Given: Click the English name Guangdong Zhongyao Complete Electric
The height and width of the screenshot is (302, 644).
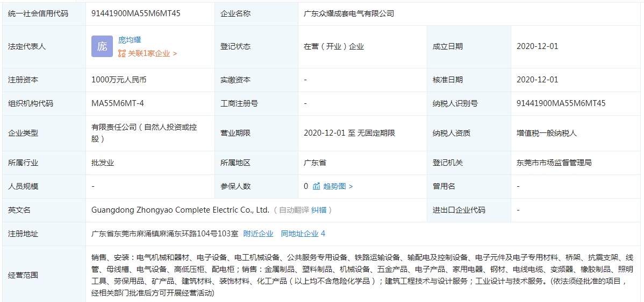Looking at the screenshot, I should click(180, 210).
